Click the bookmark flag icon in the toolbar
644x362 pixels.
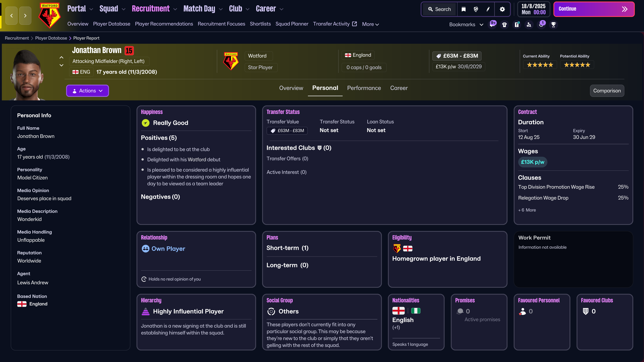(x=464, y=9)
